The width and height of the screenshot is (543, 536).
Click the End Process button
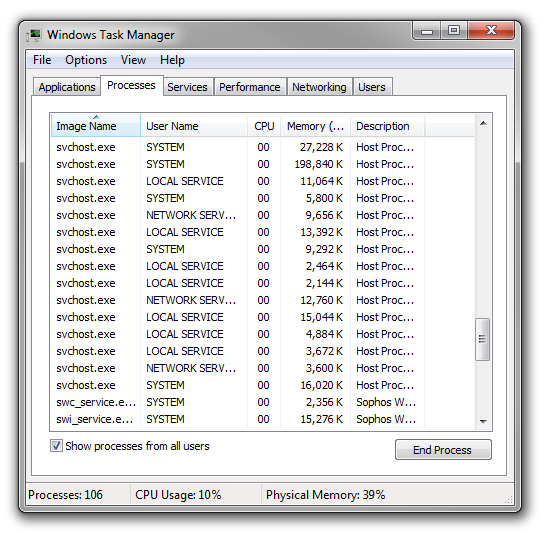[x=443, y=450]
